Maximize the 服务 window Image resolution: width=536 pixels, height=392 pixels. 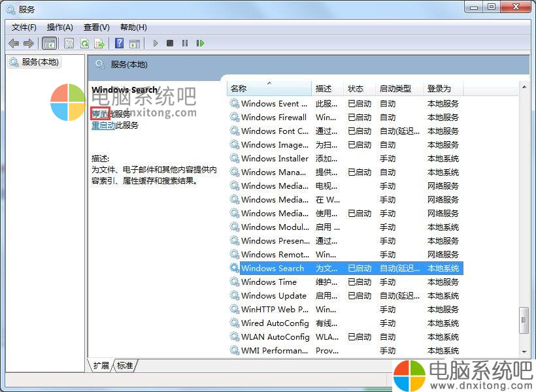[491, 8]
